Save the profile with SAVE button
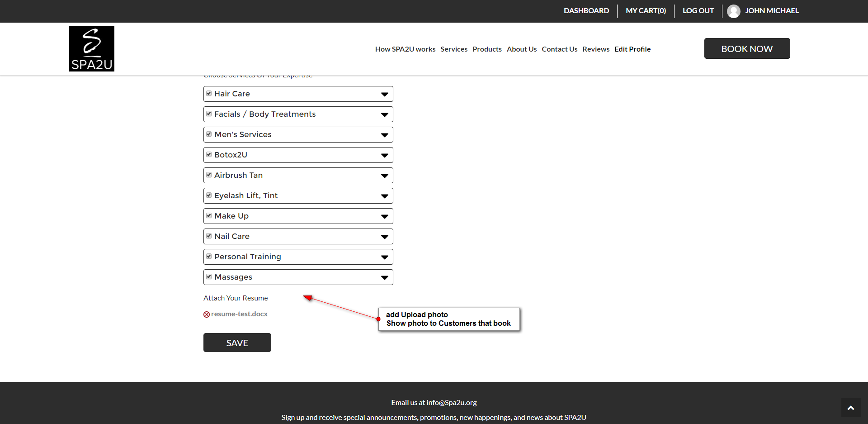868x424 pixels. 237,343
